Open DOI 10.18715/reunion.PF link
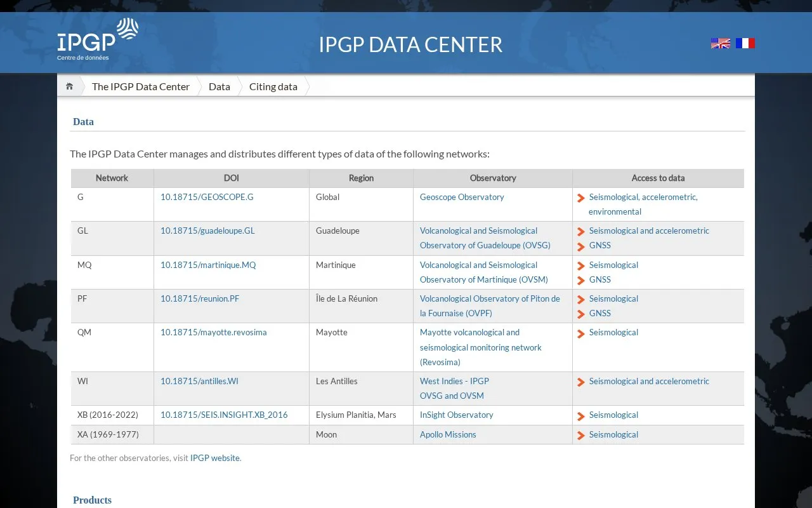 (x=200, y=298)
